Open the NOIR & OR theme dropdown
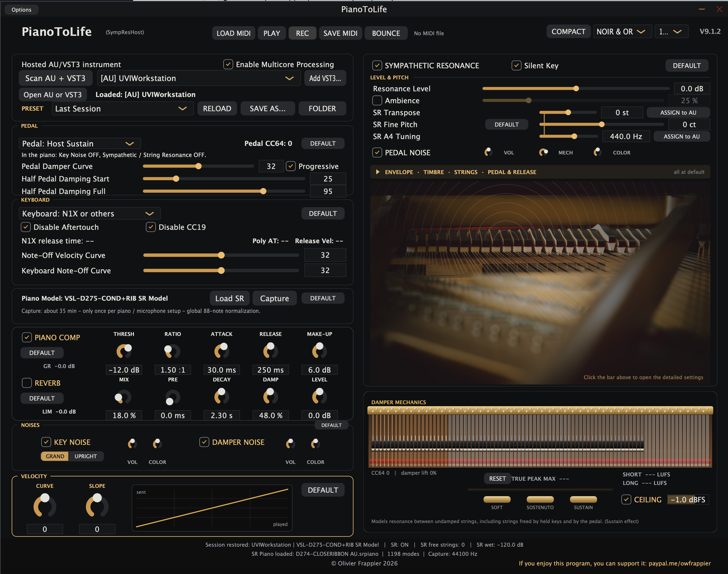This screenshot has width=728, height=574. coord(622,32)
